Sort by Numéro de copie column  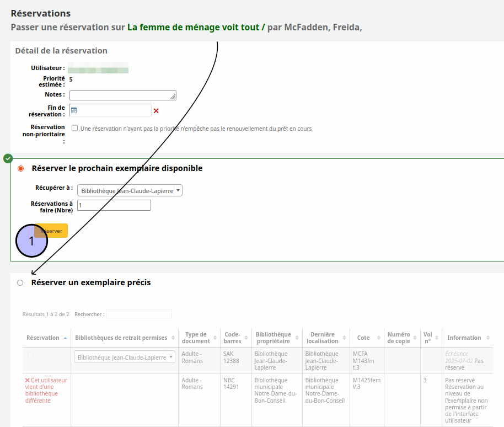(402, 338)
